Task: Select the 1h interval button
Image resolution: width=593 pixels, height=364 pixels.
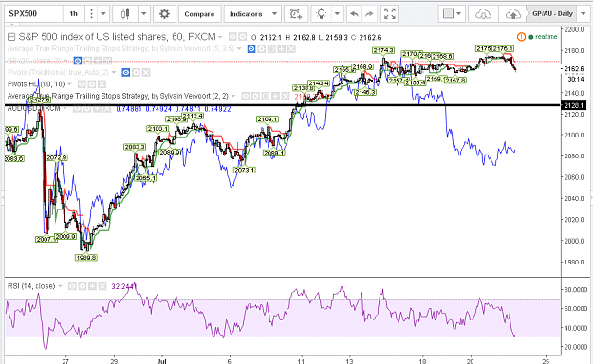Action: click(73, 14)
